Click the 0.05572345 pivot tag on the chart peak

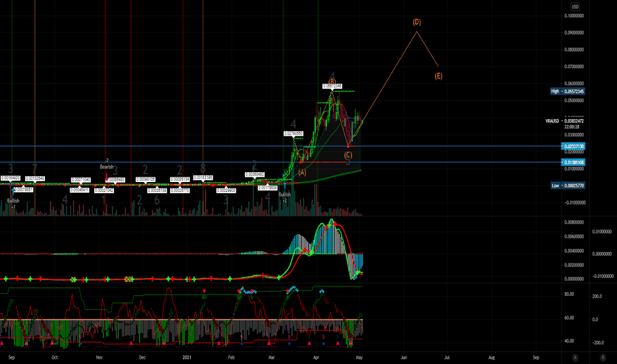pyautogui.click(x=332, y=86)
